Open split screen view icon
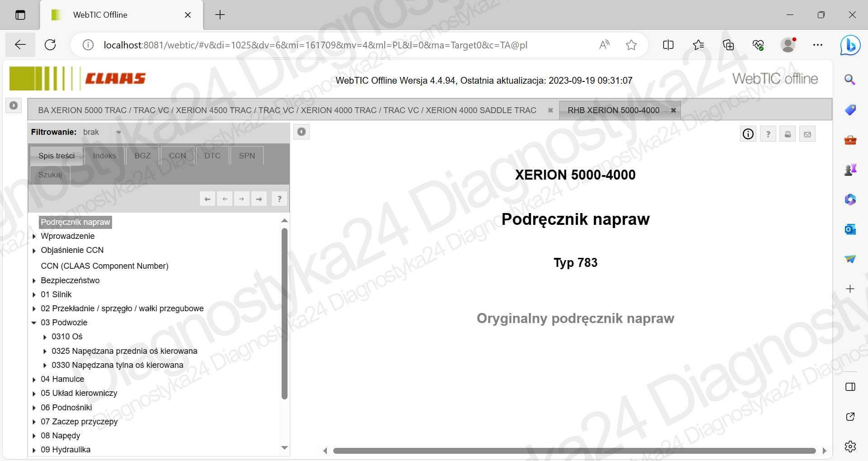This screenshot has height=461, width=868. 668,45
